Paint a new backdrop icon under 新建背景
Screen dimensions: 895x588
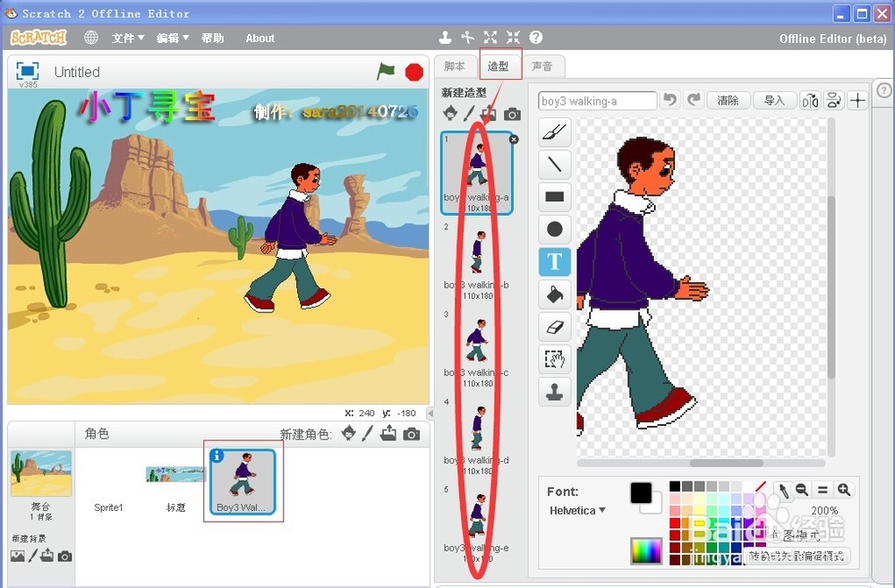click(x=33, y=556)
